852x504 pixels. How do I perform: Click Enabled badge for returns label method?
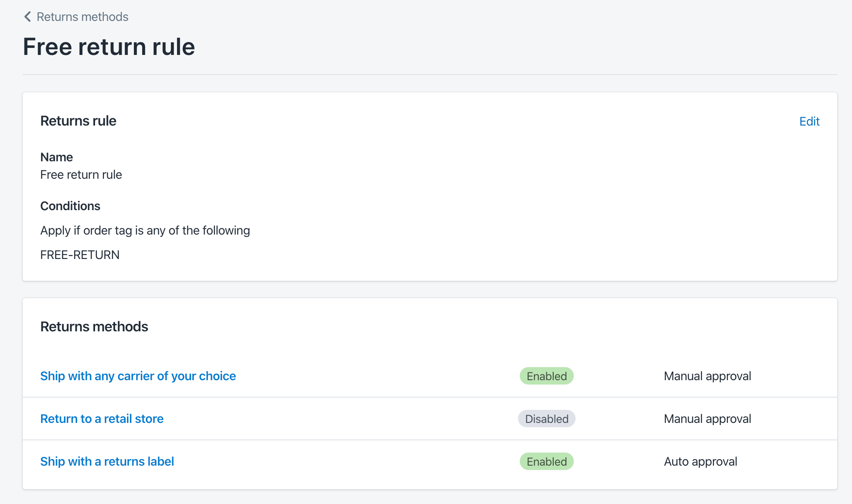(546, 461)
